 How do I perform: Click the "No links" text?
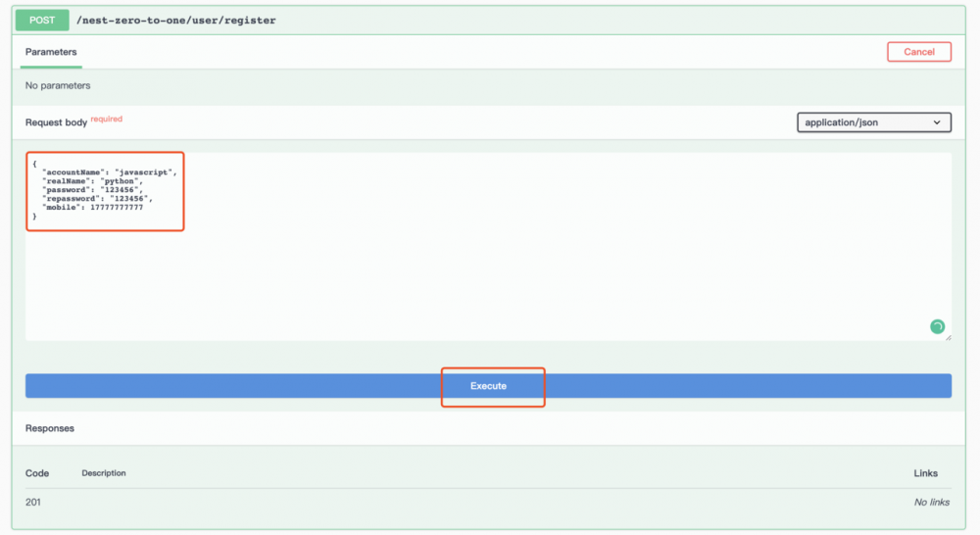click(x=931, y=502)
